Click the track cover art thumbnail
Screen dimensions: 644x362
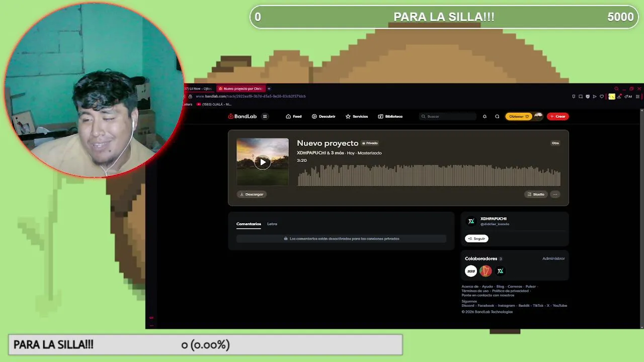(263, 162)
